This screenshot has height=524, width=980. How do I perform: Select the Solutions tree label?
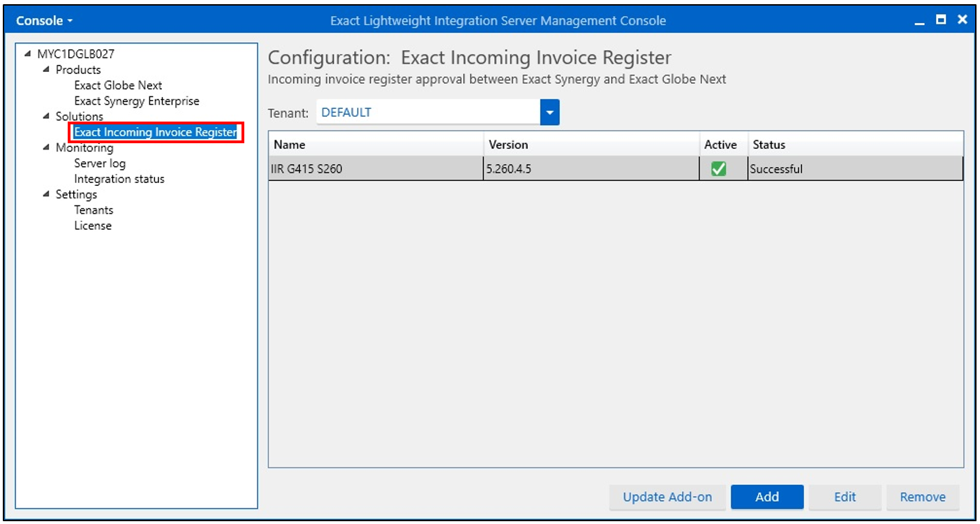80,116
